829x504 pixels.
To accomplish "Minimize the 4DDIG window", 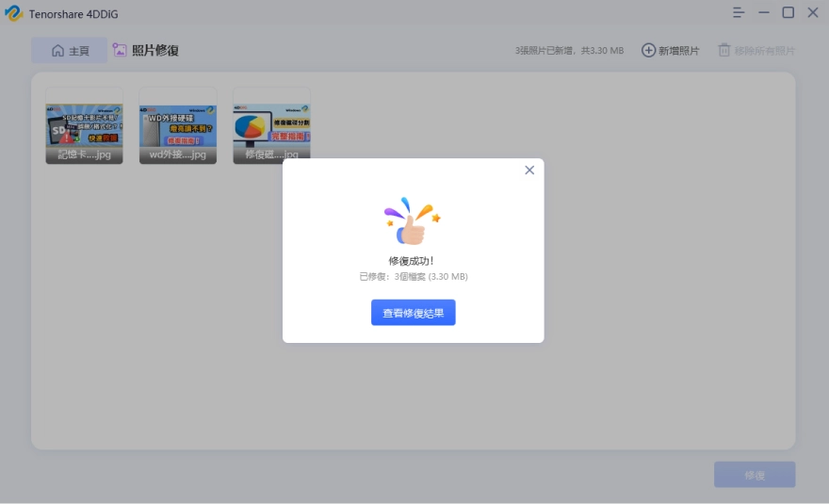I will 763,13.
